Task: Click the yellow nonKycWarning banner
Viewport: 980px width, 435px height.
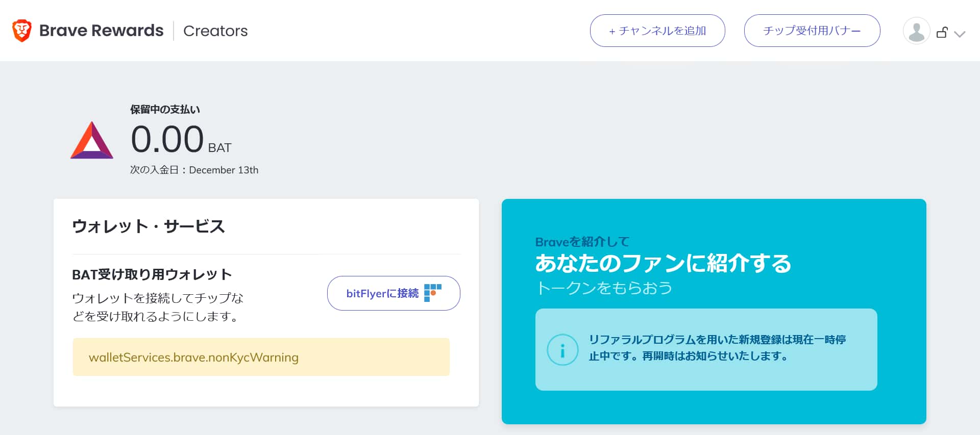Action: (261, 357)
